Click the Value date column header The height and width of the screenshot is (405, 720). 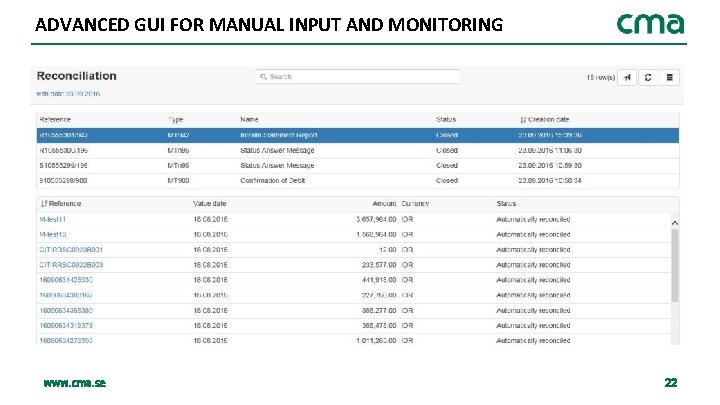point(209,204)
